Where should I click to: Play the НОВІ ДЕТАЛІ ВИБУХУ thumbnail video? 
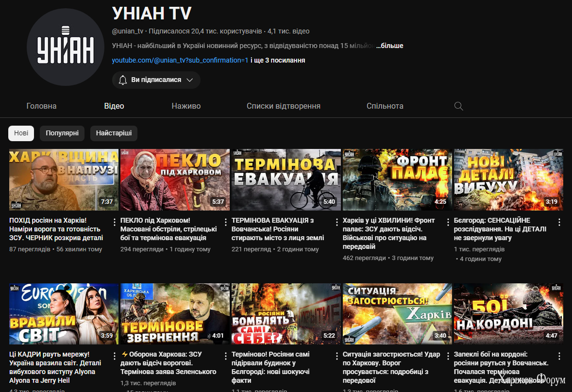(x=508, y=180)
